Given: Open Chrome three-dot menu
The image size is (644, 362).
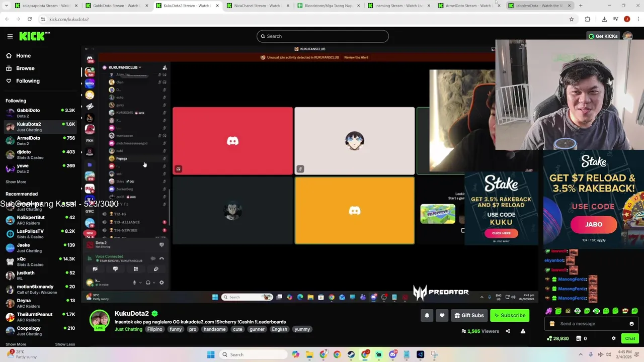Looking at the screenshot, I should click(638, 19).
